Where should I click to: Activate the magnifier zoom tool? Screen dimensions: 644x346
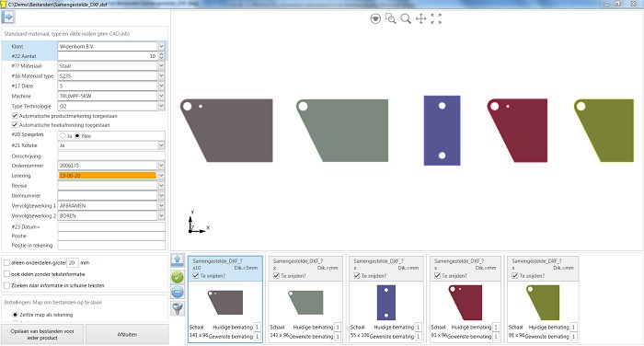click(x=406, y=18)
